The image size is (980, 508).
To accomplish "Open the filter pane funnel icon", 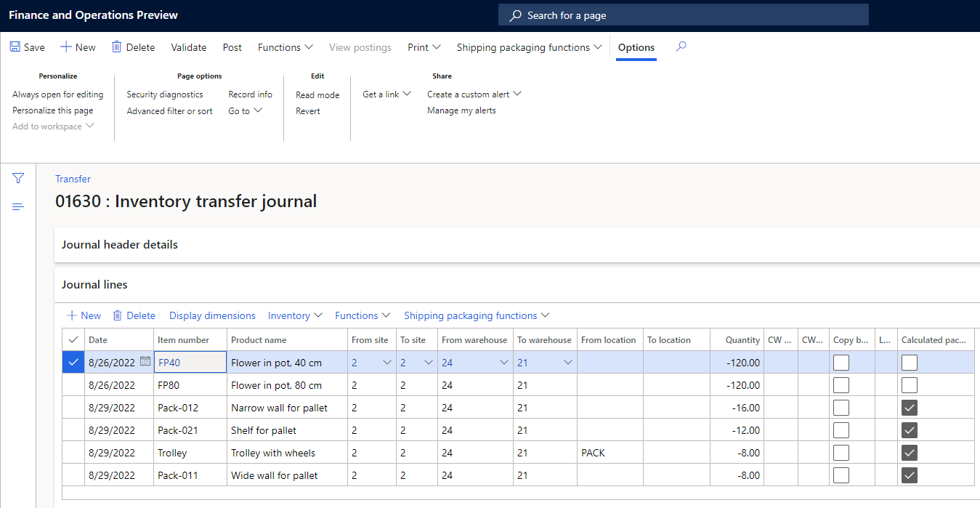I will click(x=18, y=178).
